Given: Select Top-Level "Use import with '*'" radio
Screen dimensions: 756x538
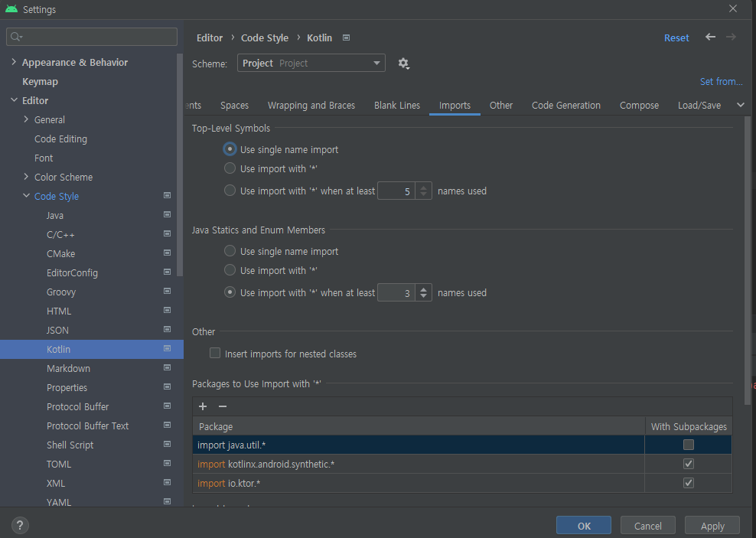Looking at the screenshot, I should (230, 168).
